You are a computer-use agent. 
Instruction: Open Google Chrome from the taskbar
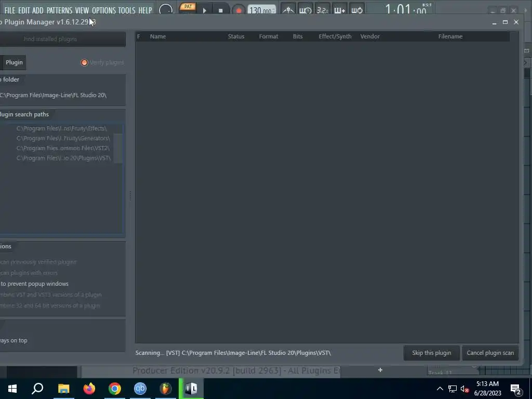(x=115, y=389)
